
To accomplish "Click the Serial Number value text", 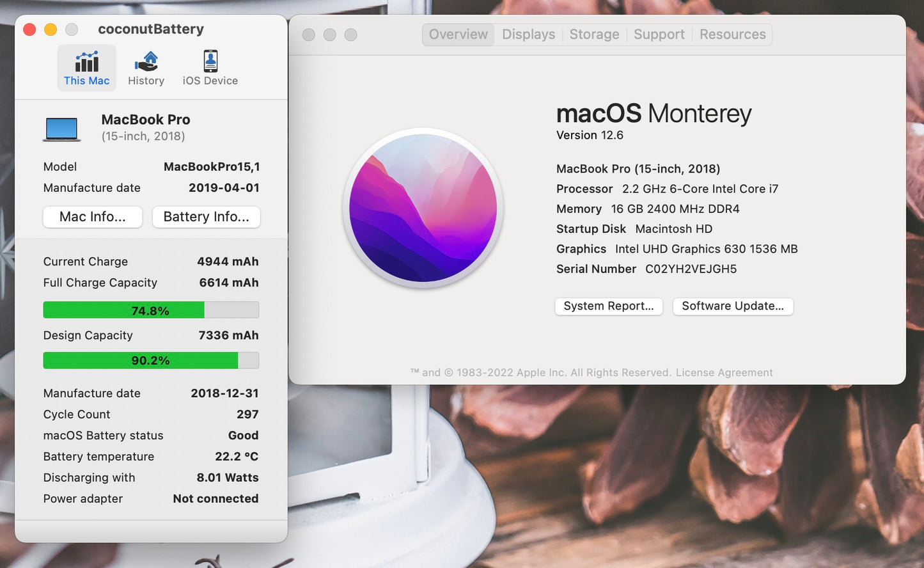I will click(689, 269).
